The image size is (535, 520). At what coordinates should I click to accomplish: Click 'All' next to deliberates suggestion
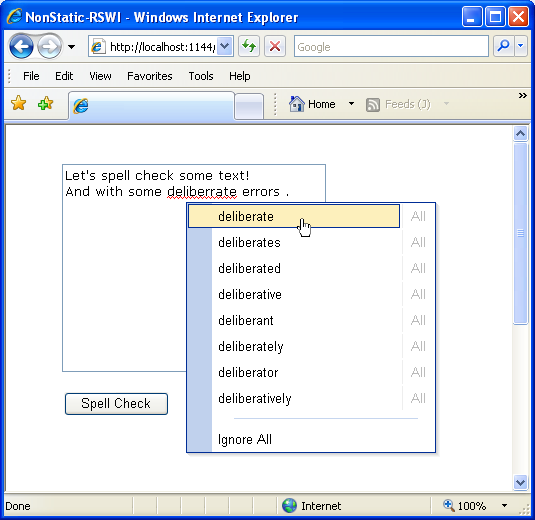418,242
